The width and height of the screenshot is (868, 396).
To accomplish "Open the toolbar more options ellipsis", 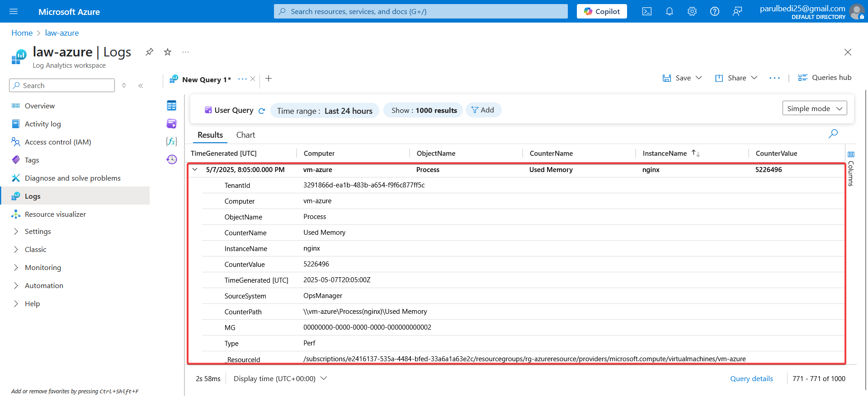I will coord(774,78).
